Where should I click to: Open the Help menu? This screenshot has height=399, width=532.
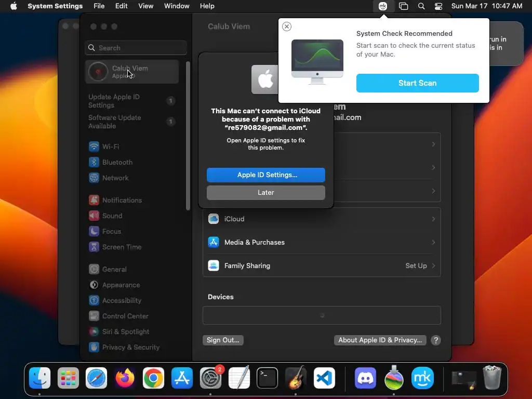click(x=207, y=6)
